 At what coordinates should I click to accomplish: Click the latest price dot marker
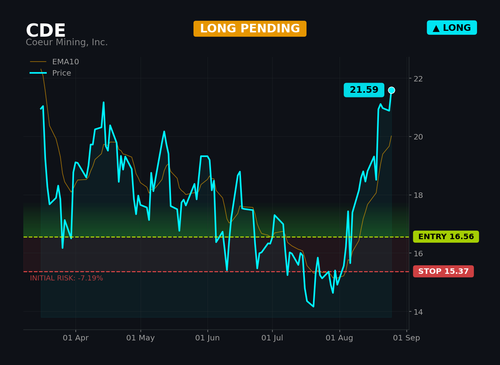(391, 90)
